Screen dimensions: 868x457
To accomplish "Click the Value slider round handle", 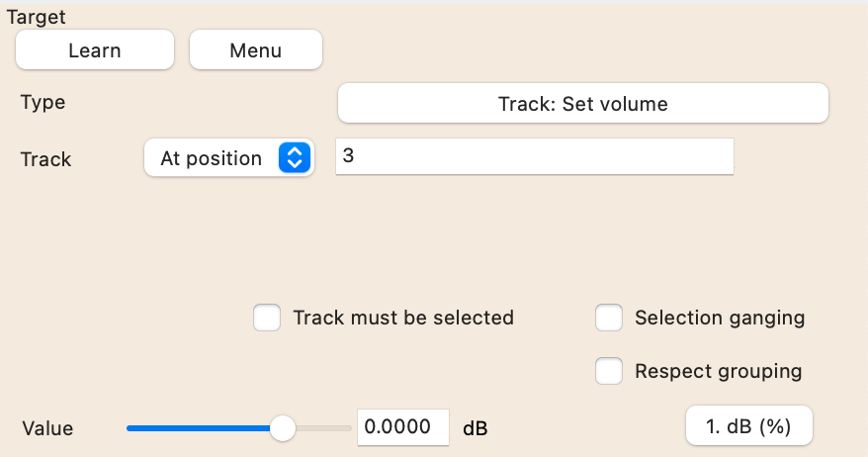I will (x=283, y=428).
